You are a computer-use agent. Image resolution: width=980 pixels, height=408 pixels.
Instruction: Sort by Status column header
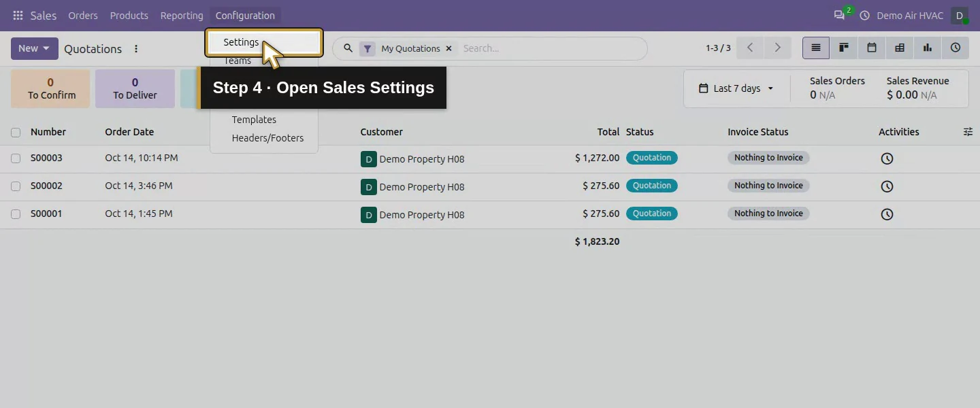tap(640, 132)
